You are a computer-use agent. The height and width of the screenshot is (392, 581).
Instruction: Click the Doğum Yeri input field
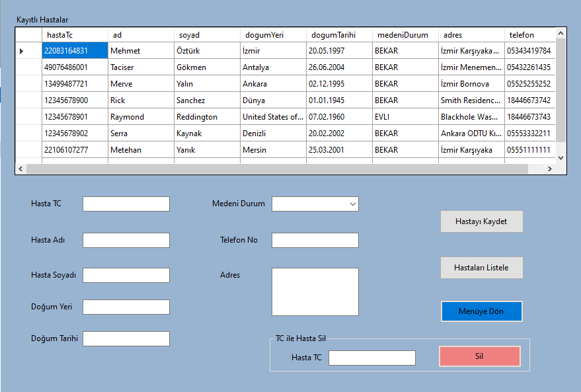pos(126,307)
